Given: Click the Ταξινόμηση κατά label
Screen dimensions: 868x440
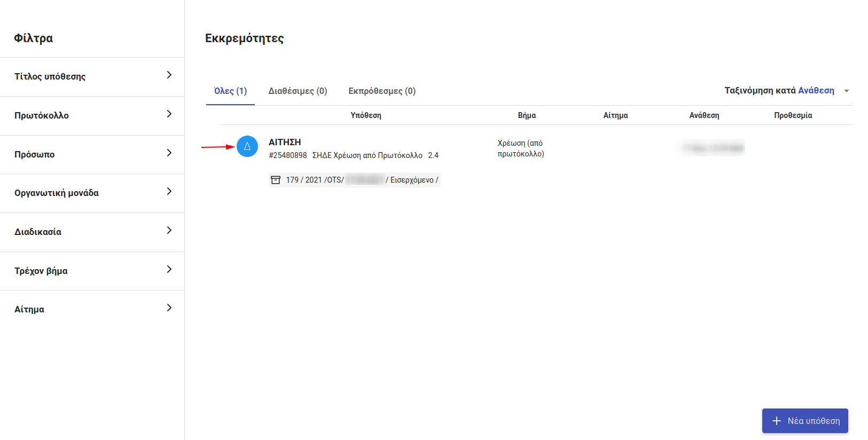Looking at the screenshot, I should (760, 91).
